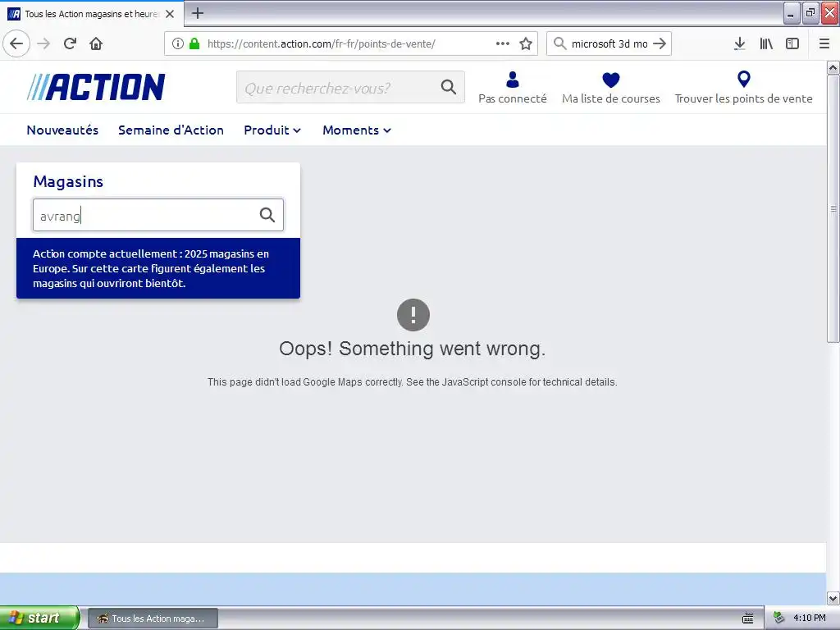Select the taskbar Tous les Action maga item
Screen dimensions: 840x630
(x=153, y=619)
